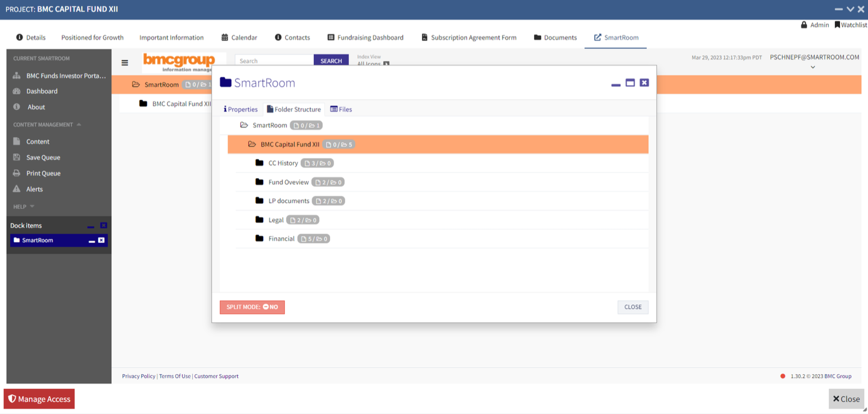
Task: Select the Folder Structure tab
Action: point(294,109)
